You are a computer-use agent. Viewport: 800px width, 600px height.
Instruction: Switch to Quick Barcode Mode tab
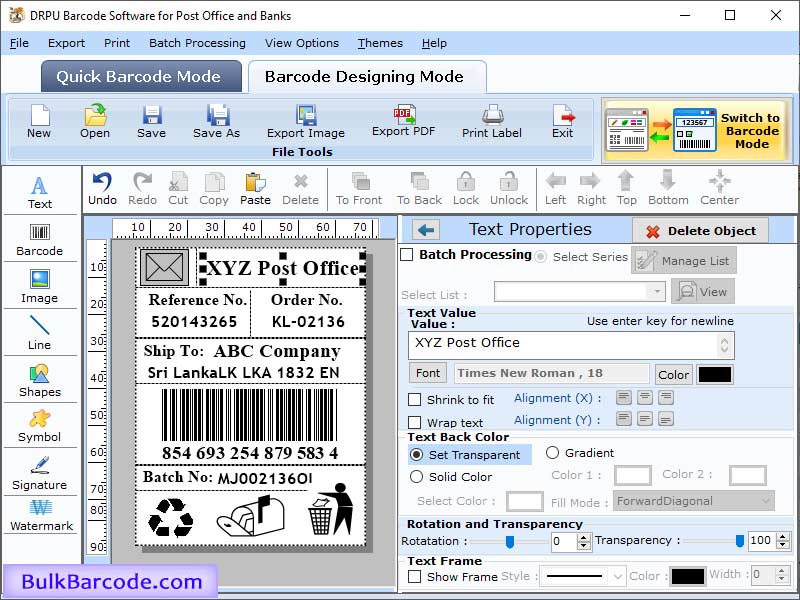[141, 77]
